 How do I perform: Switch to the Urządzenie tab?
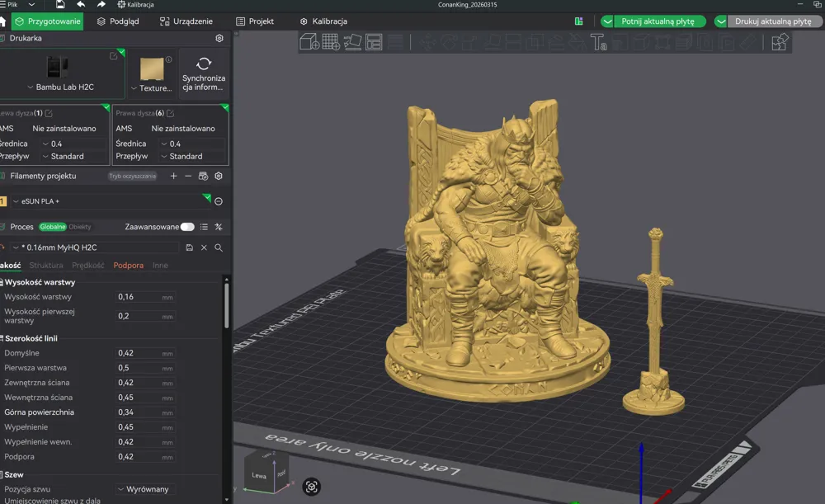(x=186, y=21)
